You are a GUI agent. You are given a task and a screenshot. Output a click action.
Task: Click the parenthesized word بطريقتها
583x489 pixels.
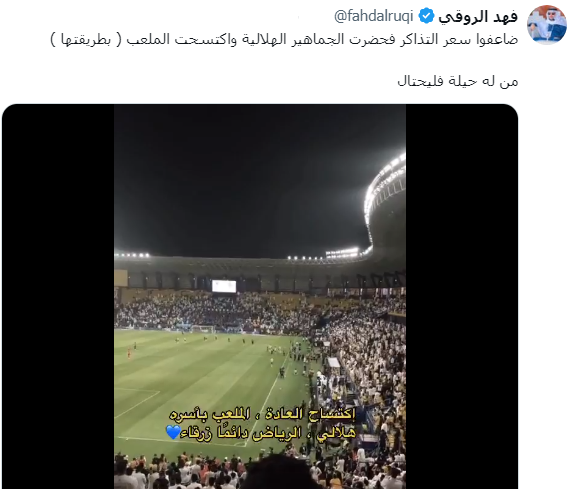click(x=86, y=39)
